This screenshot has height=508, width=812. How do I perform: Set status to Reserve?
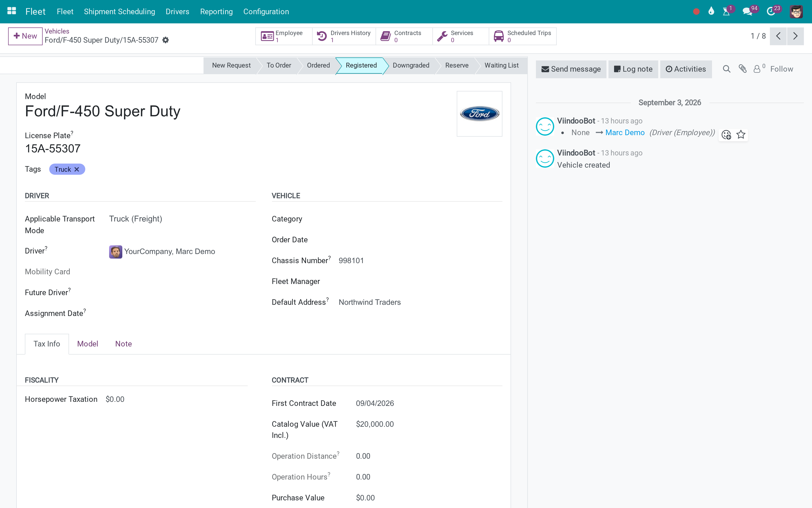click(457, 65)
